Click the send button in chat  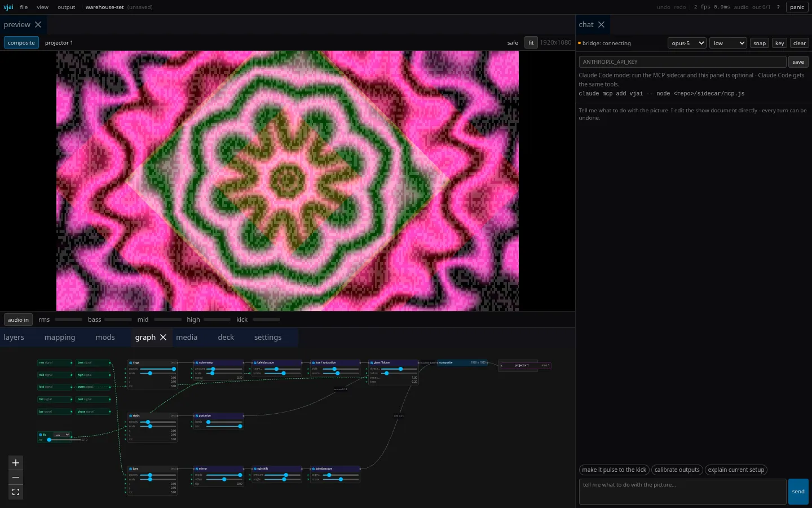click(798, 492)
